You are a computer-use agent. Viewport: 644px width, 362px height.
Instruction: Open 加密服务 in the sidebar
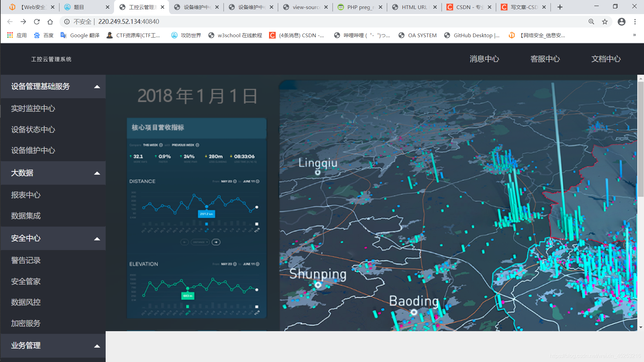(25, 323)
